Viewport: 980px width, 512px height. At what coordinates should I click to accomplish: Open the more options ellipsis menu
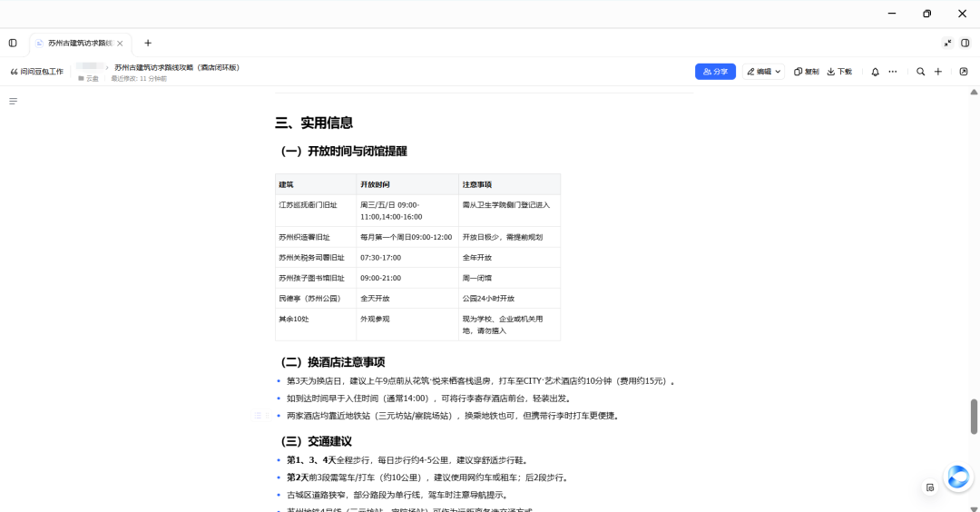pos(893,72)
